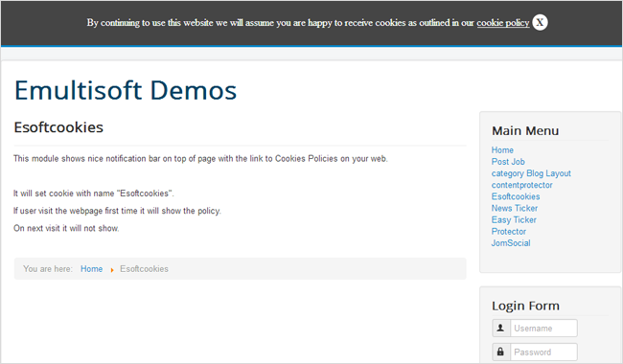Click the lock icon beside Password
This screenshot has width=623, height=364.
click(501, 353)
